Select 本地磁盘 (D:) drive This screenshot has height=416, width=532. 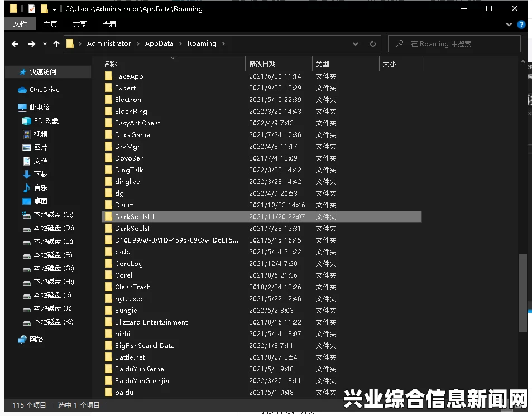pyautogui.click(x=53, y=228)
